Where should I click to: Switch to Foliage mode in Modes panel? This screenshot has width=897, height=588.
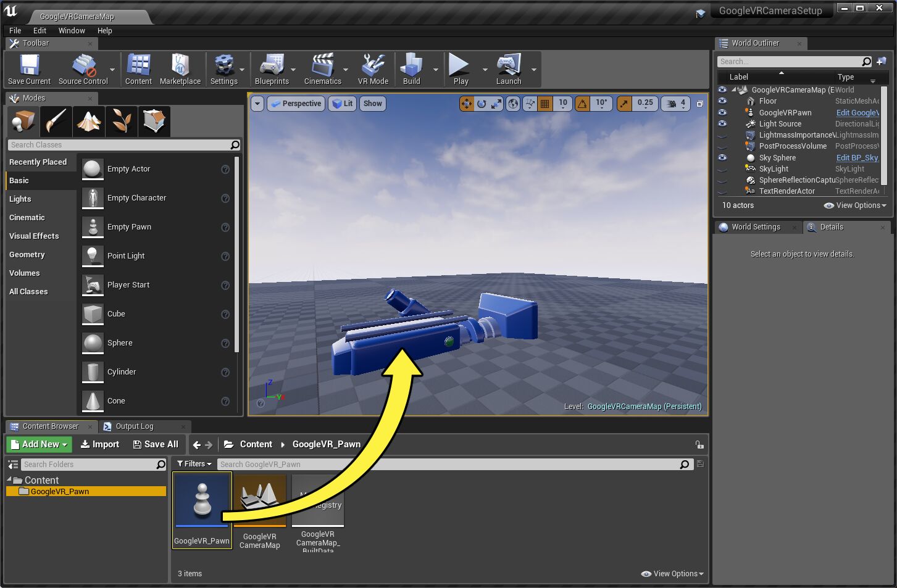[121, 121]
